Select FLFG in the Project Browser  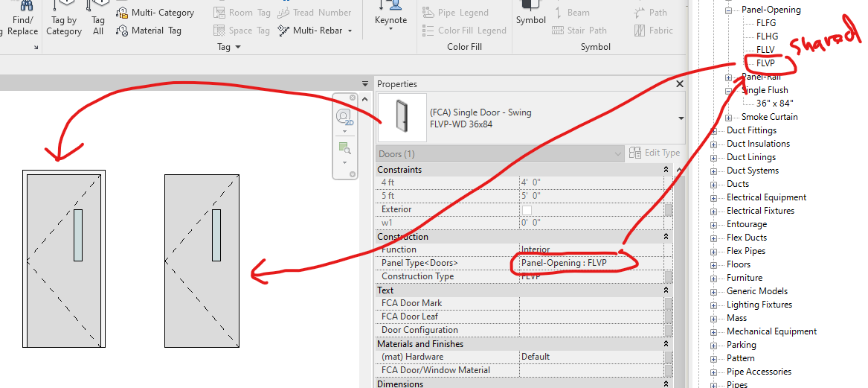coord(767,23)
